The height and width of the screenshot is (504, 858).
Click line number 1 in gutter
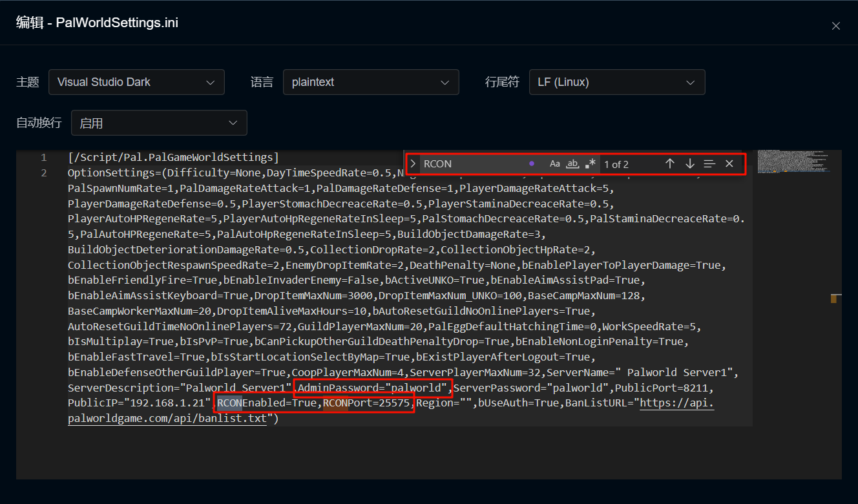[44, 157]
